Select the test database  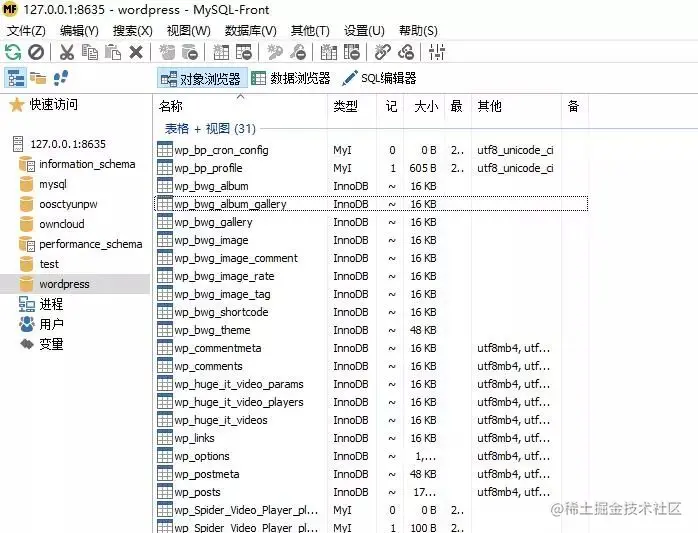click(x=49, y=264)
